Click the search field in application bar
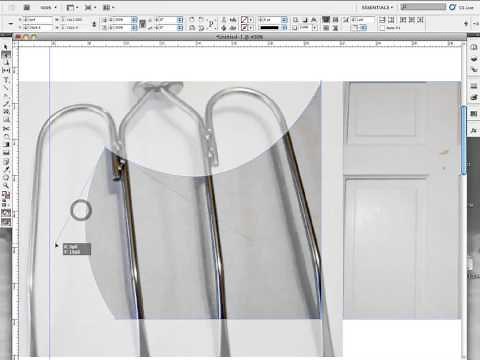 [423, 7]
